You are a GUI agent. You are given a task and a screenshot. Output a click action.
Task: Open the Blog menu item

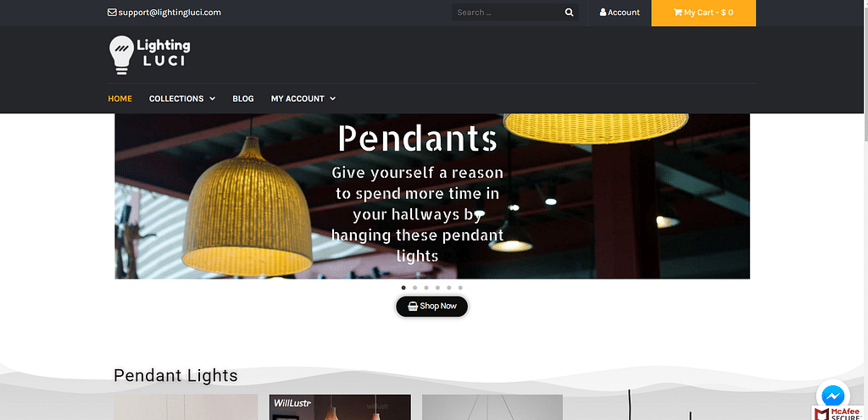point(243,98)
